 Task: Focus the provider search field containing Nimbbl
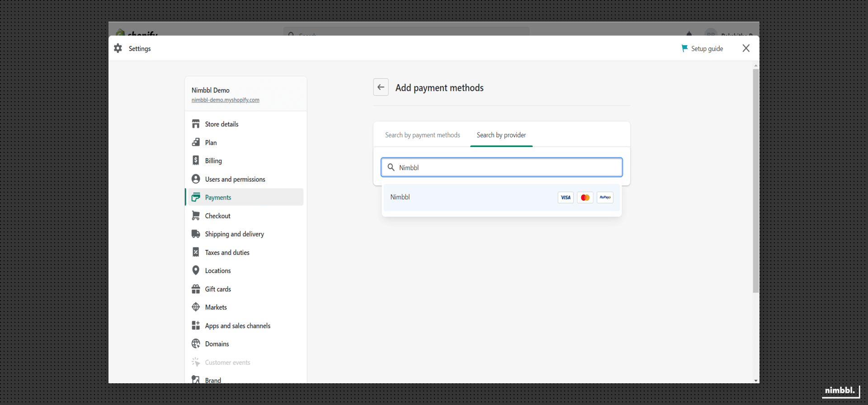pyautogui.click(x=502, y=167)
